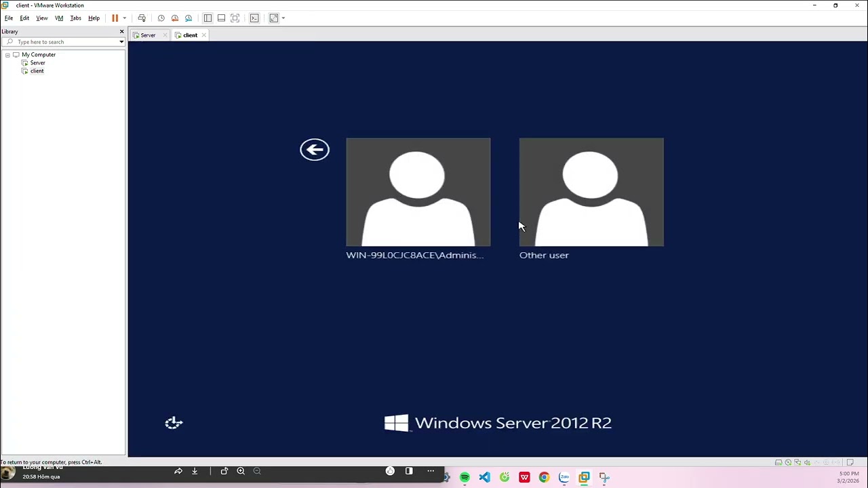Zoom out with the magnifier minus icon
Screen dimensions: 868x488
(257, 471)
